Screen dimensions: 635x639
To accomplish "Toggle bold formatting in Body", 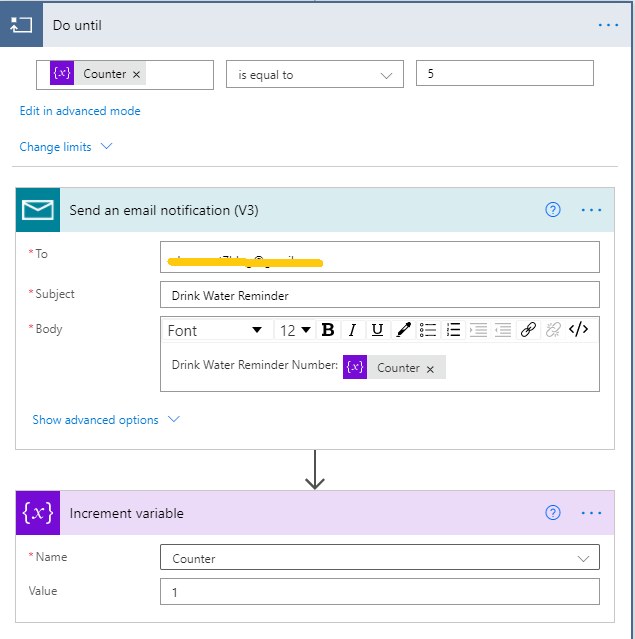I will click(x=328, y=330).
